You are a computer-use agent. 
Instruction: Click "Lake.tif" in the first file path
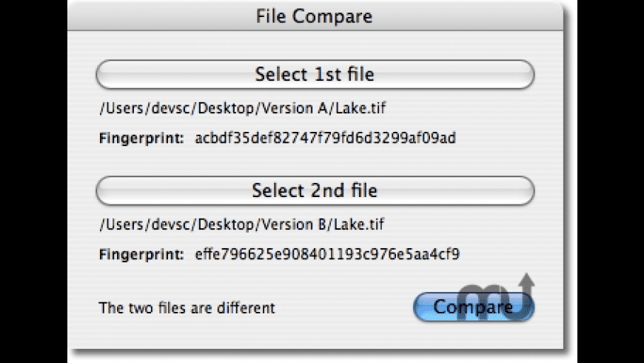360,109
